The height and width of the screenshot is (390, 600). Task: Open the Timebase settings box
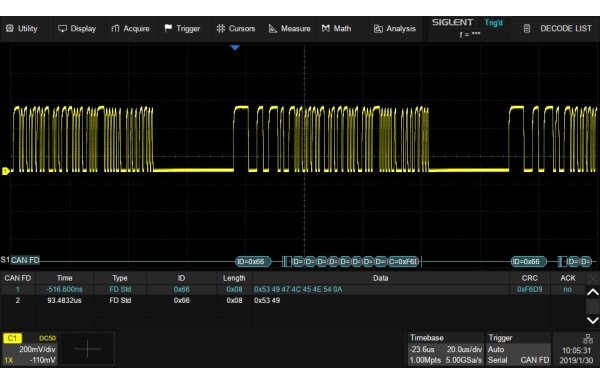[x=445, y=349]
